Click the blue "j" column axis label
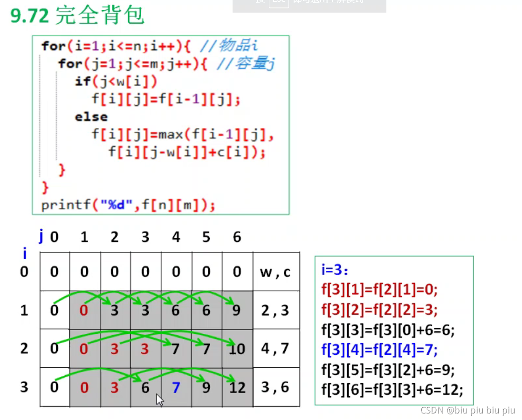The height and width of the screenshot is (420, 522). point(41,236)
